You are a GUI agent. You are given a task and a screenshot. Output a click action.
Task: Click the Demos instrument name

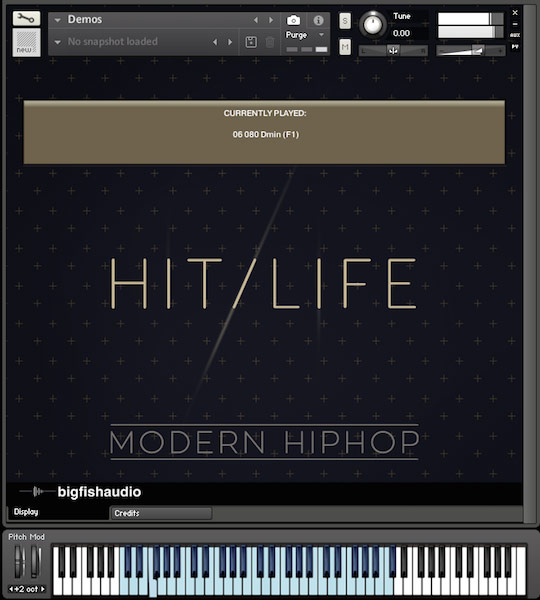tap(85, 19)
